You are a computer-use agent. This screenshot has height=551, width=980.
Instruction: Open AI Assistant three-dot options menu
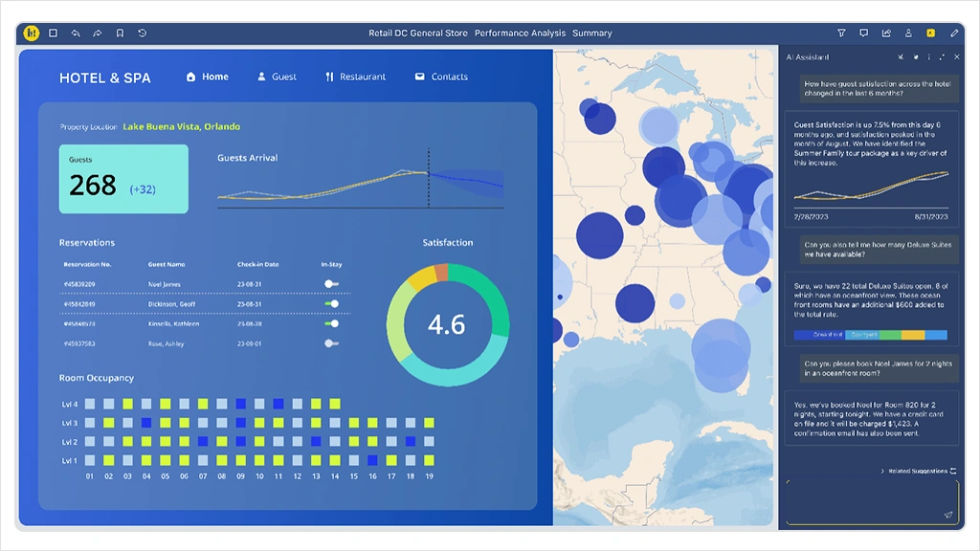(x=928, y=57)
